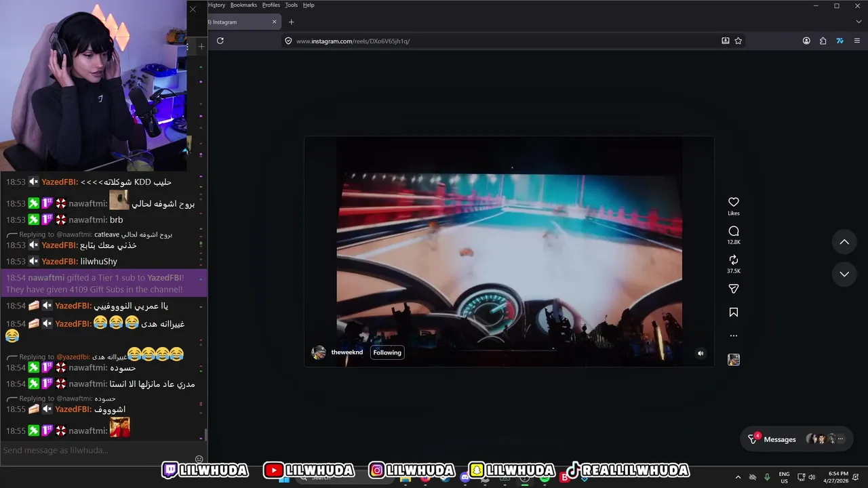Close the Instagram tab
The height and width of the screenshot is (488, 868).
(x=274, y=22)
